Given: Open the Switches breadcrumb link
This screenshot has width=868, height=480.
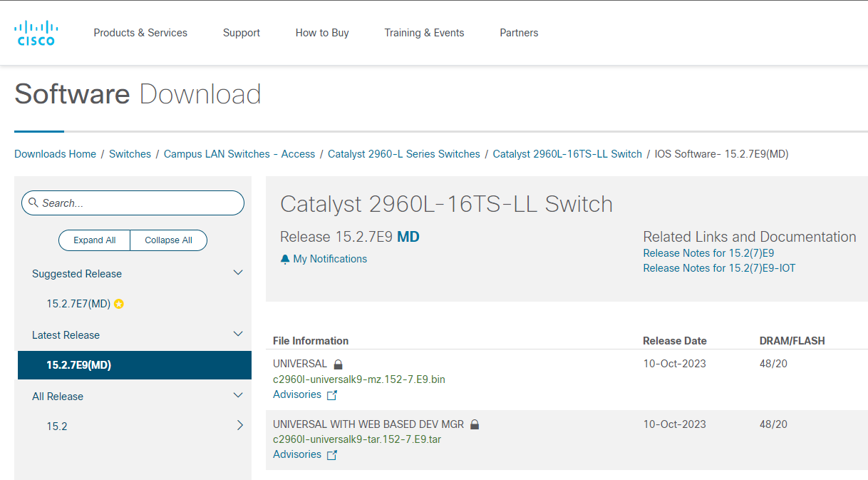Looking at the screenshot, I should (130, 154).
